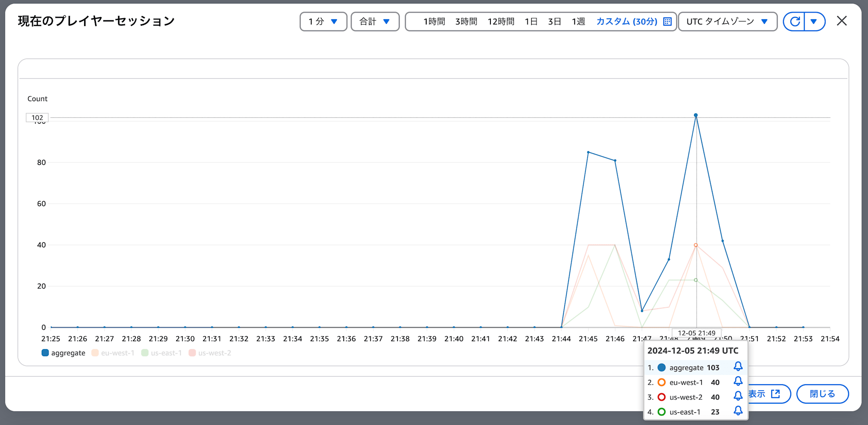Click the us-west-2 red circle in tooltip
Image resolution: width=868 pixels, height=425 pixels.
tap(661, 397)
